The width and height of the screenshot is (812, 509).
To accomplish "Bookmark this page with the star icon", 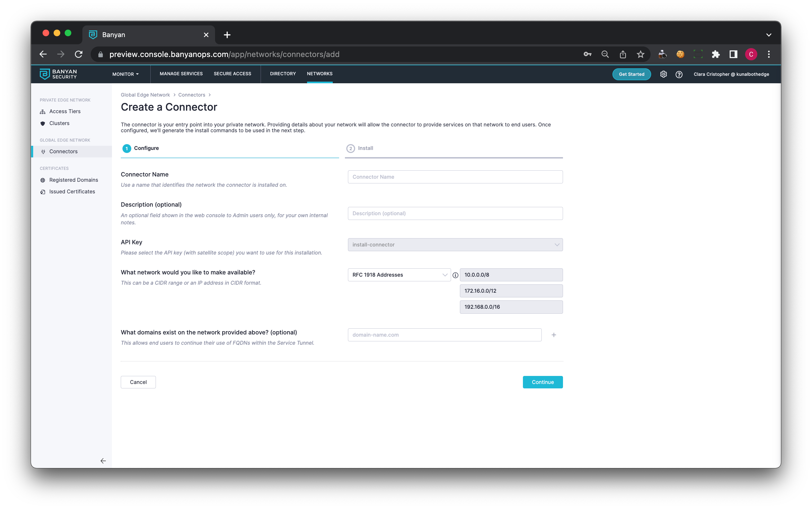I will click(x=641, y=54).
